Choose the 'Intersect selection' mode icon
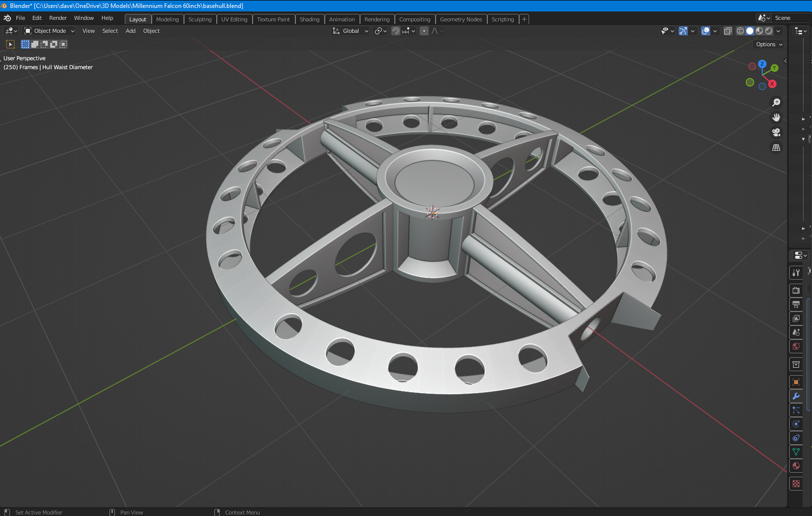Image resolution: width=812 pixels, height=516 pixels. (63, 44)
